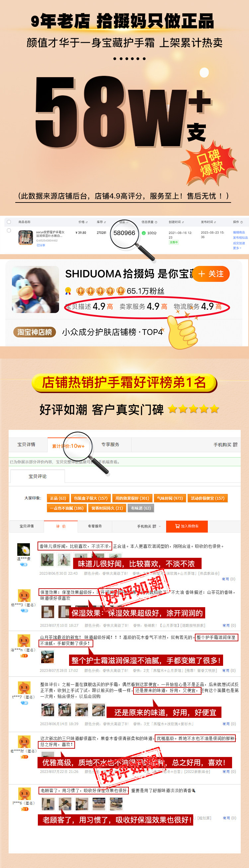The image size is (249, 868).
Task: Select the 一点也不油腻 (186) tag
Action: click(67, 508)
